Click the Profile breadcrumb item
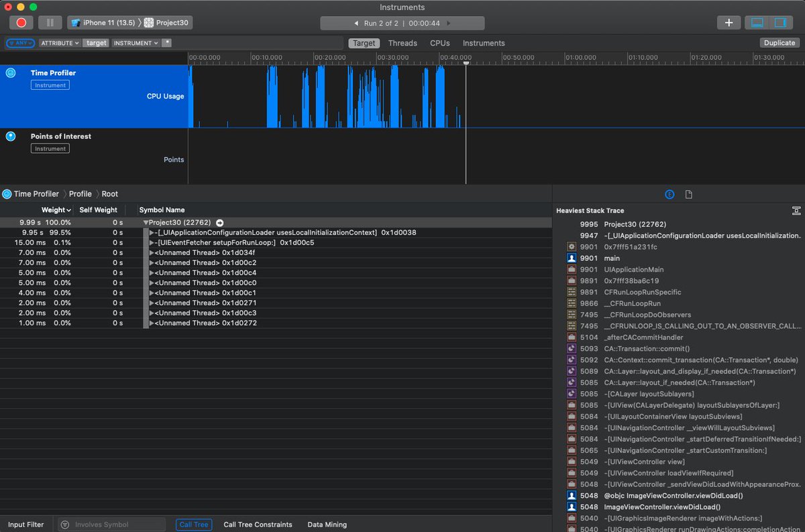The image size is (805, 532). (80, 194)
